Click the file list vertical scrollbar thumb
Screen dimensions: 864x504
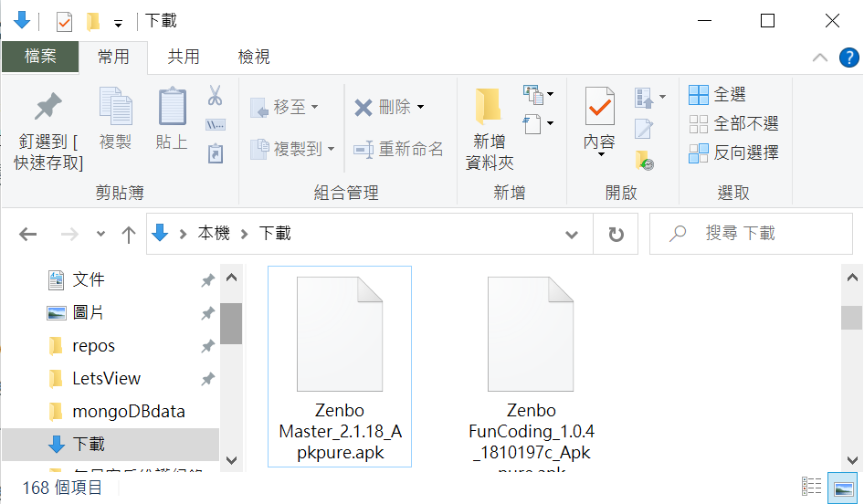tap(852, 317)
